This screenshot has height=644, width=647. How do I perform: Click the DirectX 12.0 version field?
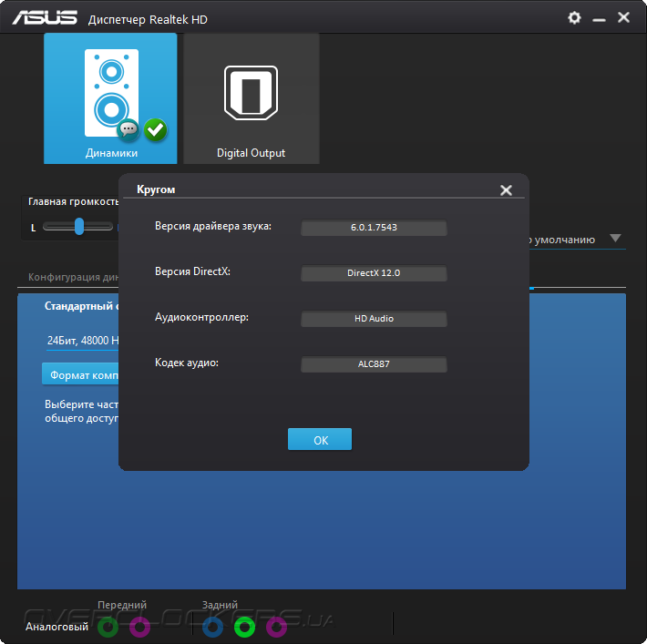pyautogui.click(x=374, y=273)
